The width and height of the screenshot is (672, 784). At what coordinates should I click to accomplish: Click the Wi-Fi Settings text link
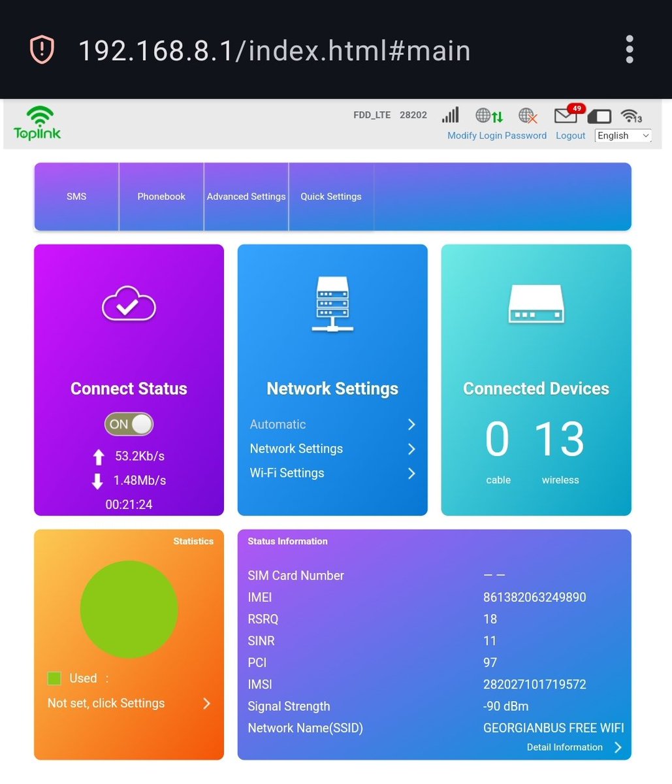(287, 473)
